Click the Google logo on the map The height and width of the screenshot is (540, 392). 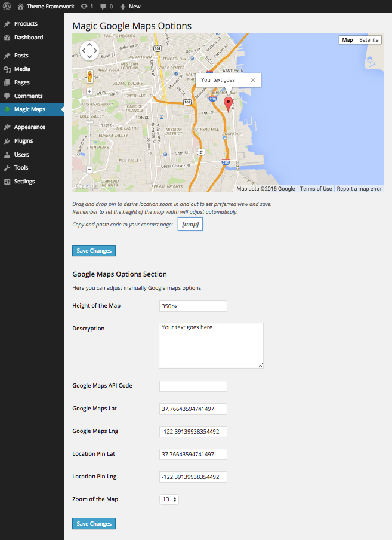(x=87, y=186)
